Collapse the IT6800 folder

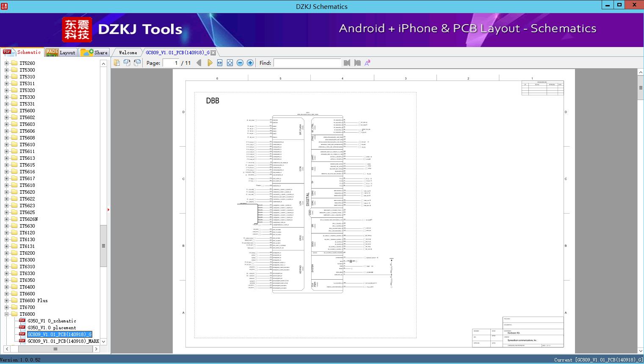6,314
